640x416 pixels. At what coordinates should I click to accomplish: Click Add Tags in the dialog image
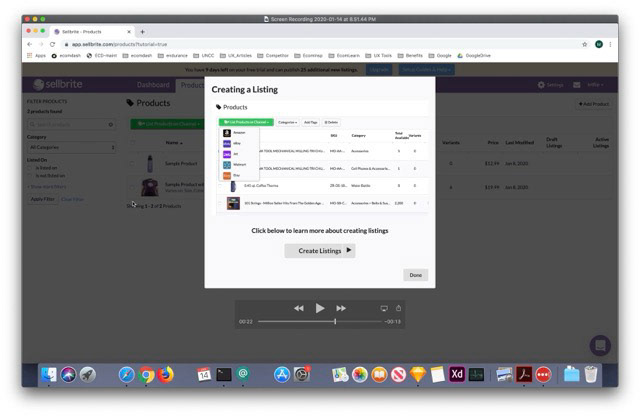(x=310, y=122)
